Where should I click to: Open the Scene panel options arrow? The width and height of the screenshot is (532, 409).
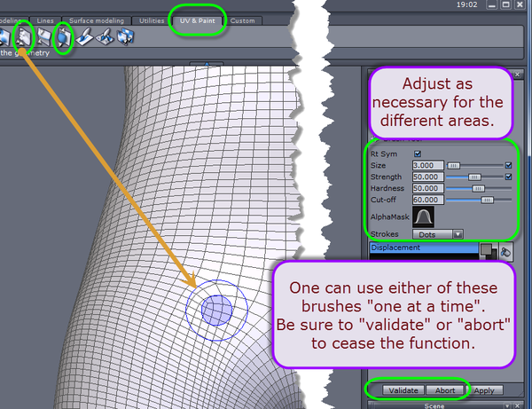(507, 405)
